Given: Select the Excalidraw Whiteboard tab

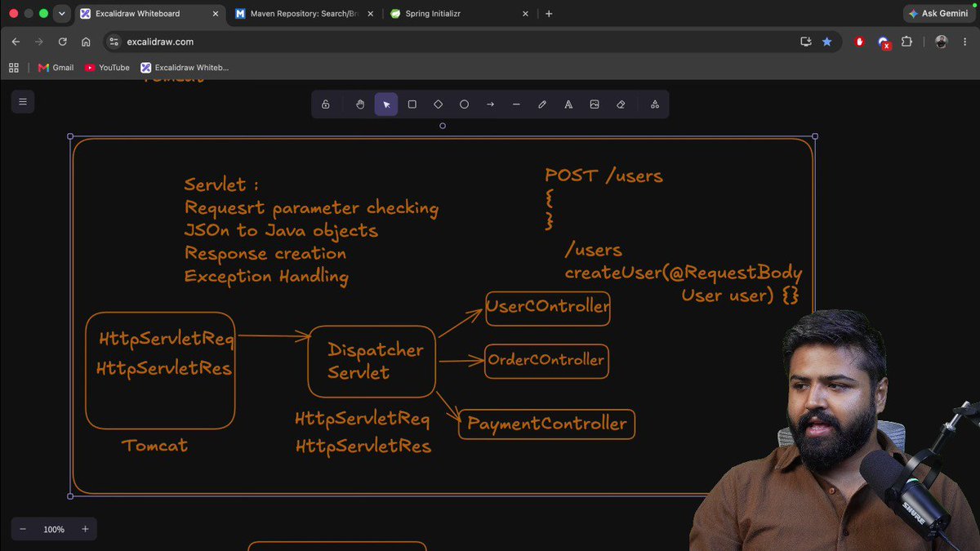Looking at the screenshot, I should [x=150, y=14].
